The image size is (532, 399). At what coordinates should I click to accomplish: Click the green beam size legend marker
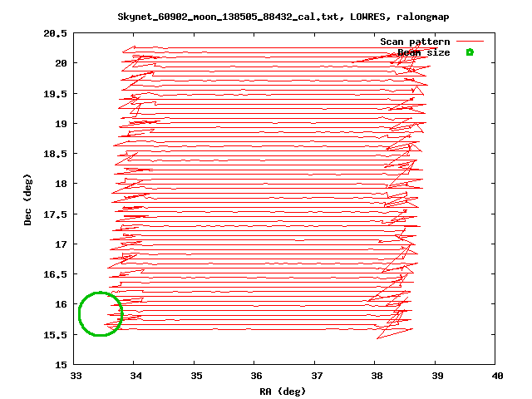[x=470, y=52]
